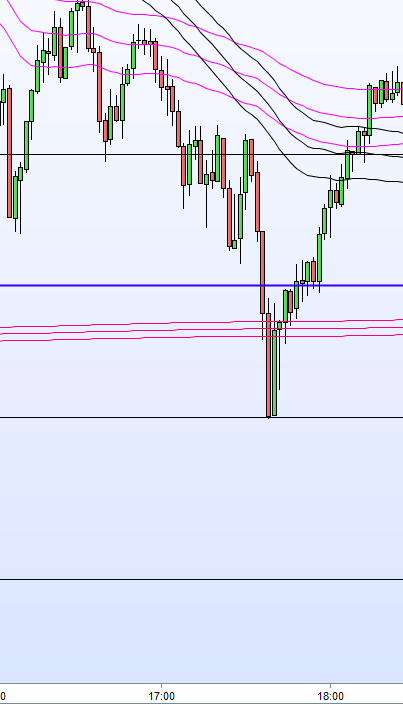
Task: Select the 17:00 time axis label
Action: pos(162,696)
